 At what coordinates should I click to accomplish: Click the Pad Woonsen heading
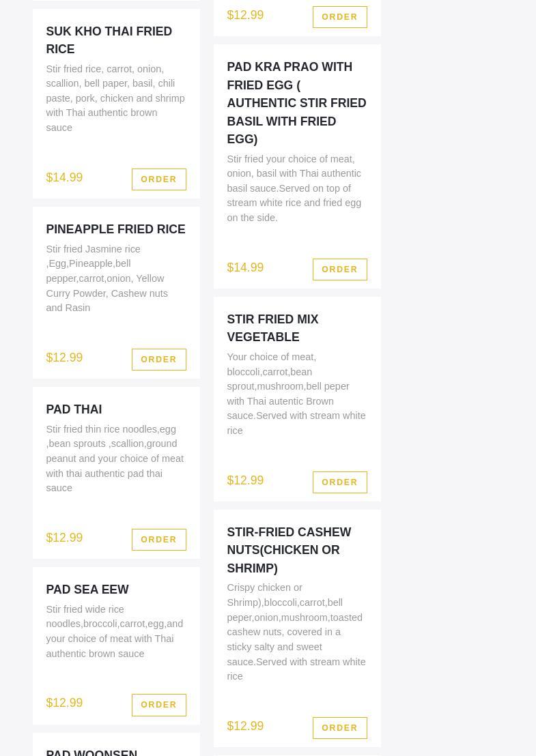(91, 752)
